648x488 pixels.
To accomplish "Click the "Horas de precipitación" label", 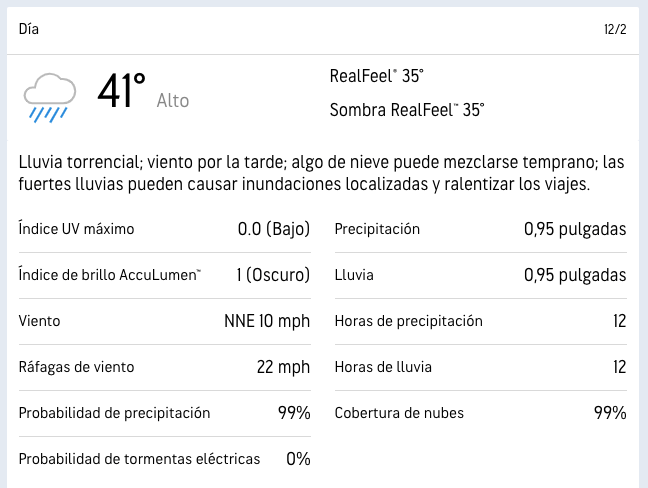I will pyautogui.click(x=408, y=321).
